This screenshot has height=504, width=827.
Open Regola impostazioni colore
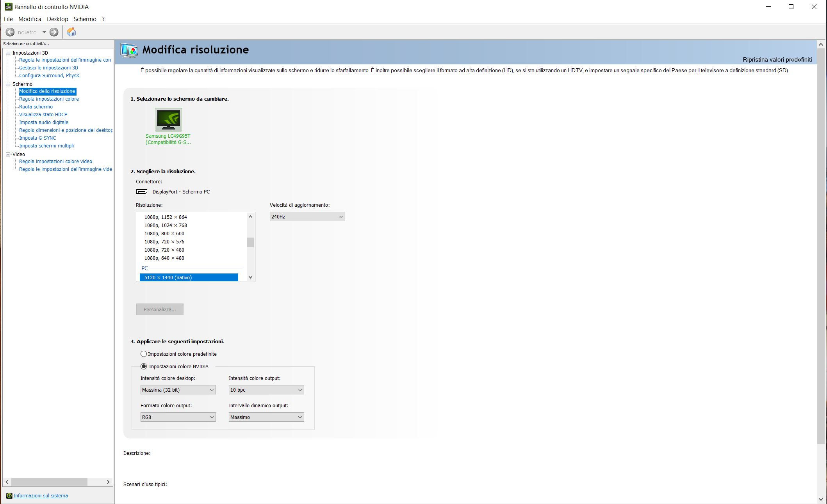(x=49, y=99)
